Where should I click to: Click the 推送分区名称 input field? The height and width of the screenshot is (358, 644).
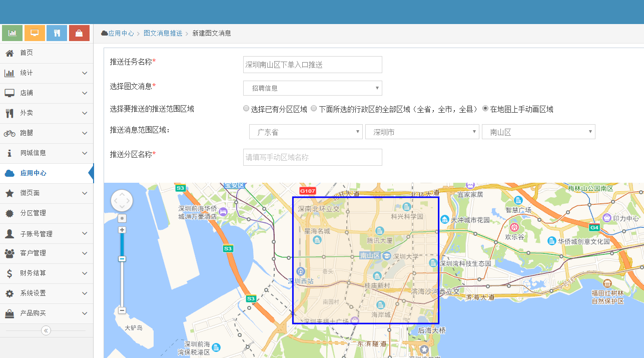point(312,157)
